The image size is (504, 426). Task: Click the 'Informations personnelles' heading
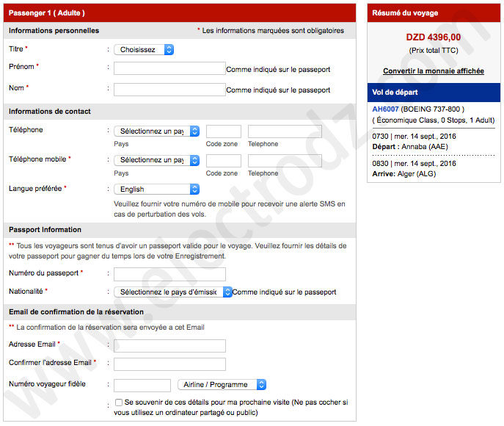[x=54, y=31]
